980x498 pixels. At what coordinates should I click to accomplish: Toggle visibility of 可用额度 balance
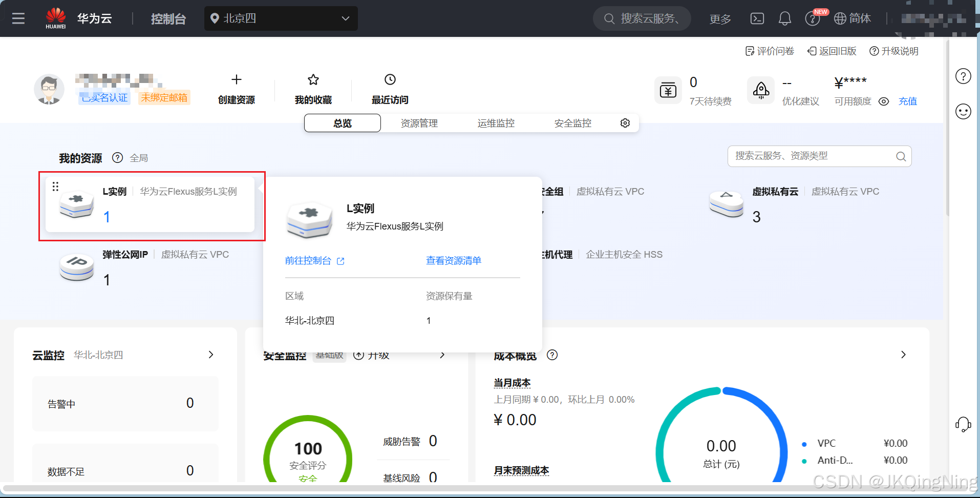pyautogui.click(x=884, y=101)
